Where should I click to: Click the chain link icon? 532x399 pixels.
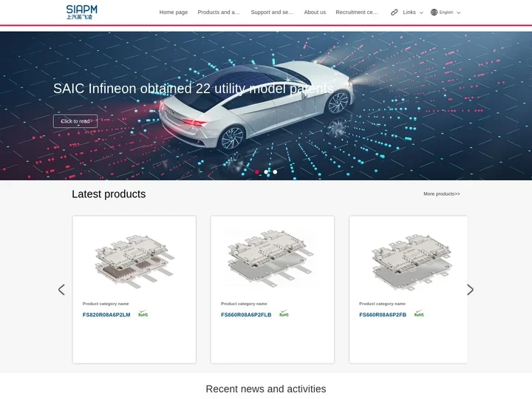394,13
